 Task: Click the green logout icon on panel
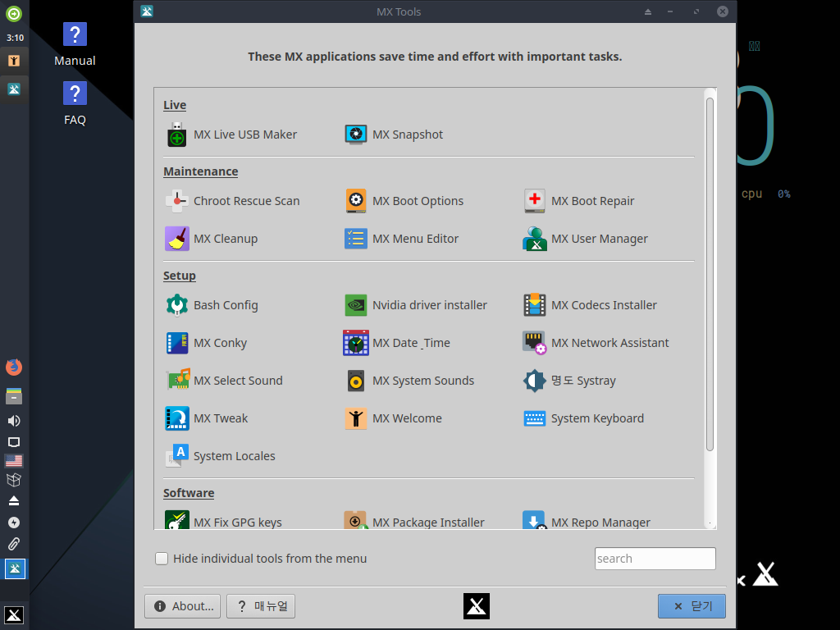(x=14, y=13)
